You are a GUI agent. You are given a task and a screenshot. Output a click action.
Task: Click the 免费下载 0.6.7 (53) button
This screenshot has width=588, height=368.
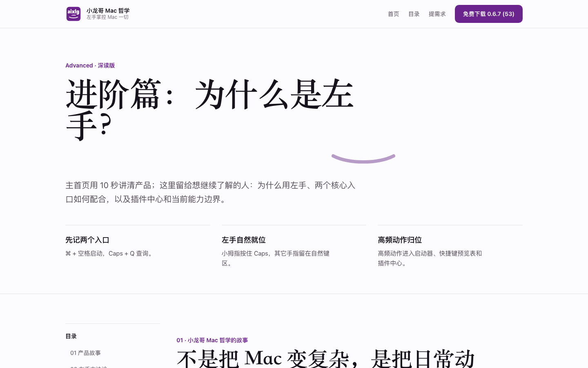click(x=488, y=14)
